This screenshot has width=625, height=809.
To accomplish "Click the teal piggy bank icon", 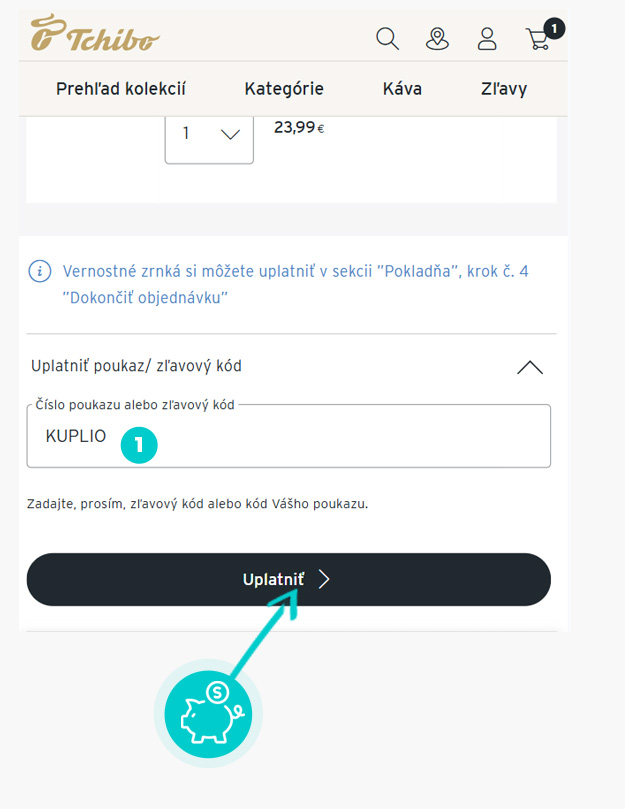I will pyautogui.click(x=209, y=714).
